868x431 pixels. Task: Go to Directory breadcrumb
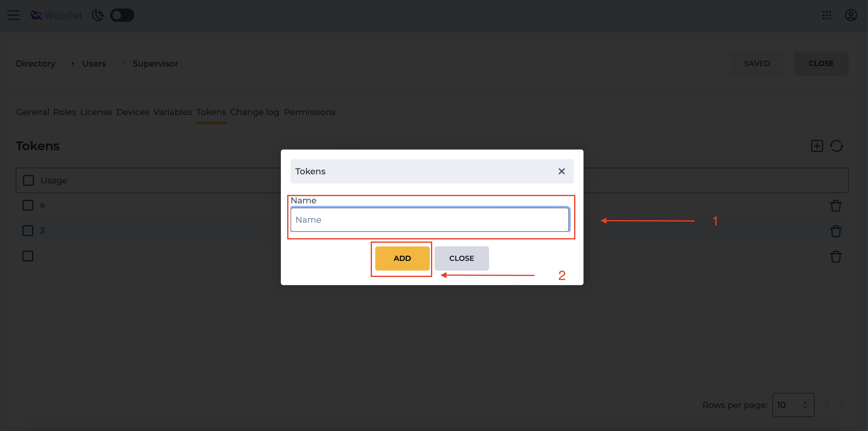36,63
